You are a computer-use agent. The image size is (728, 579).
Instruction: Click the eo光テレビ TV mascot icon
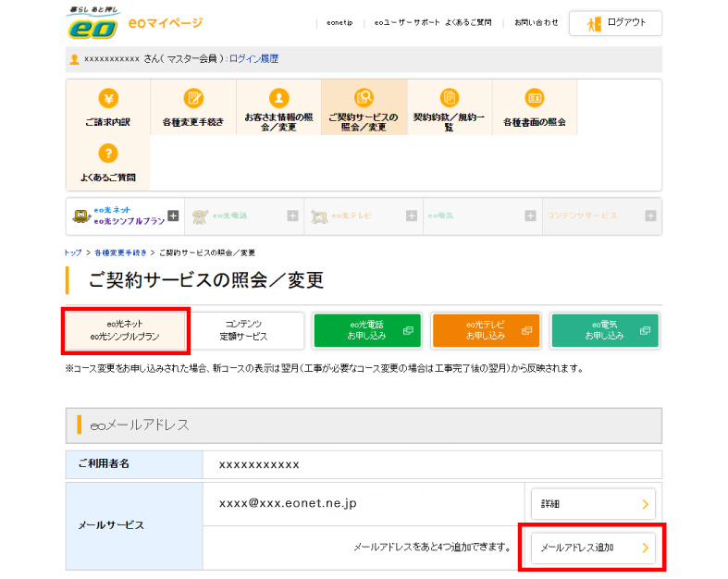pyautogui.click(x=319, y=216)
